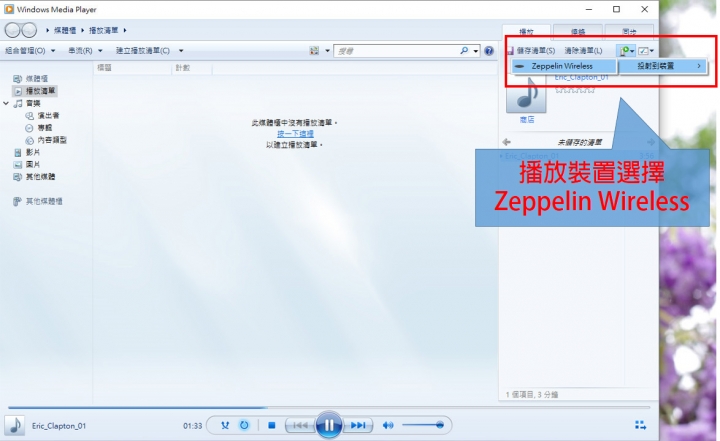This screenshot has height=441, width=720.
Task: Click the back navigation button
Action: click(x=12, y=30)
